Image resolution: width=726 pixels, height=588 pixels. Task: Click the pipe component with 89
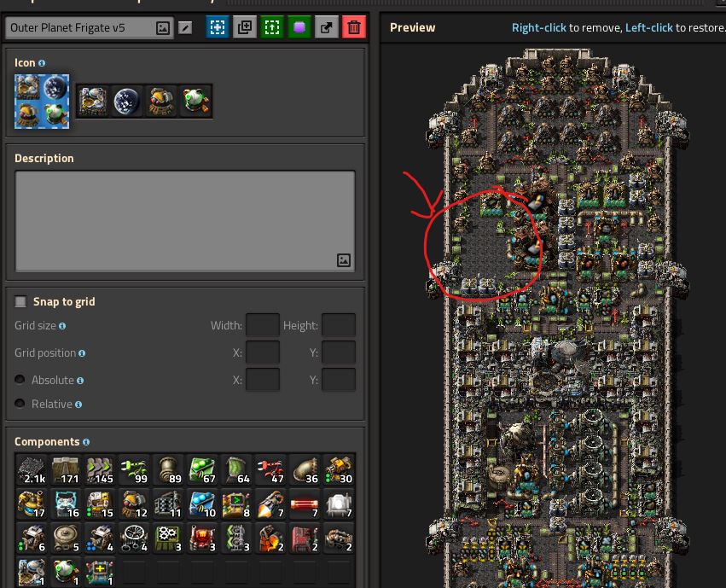coord(168,469)
